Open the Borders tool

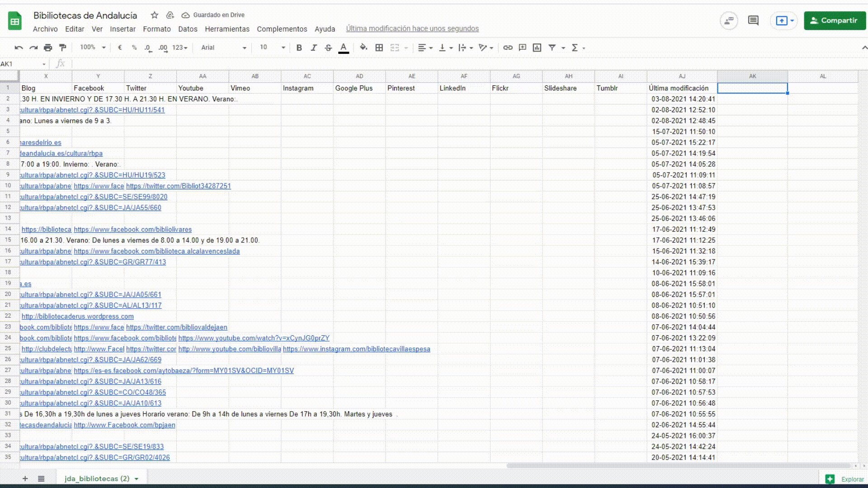click(379, 47)
